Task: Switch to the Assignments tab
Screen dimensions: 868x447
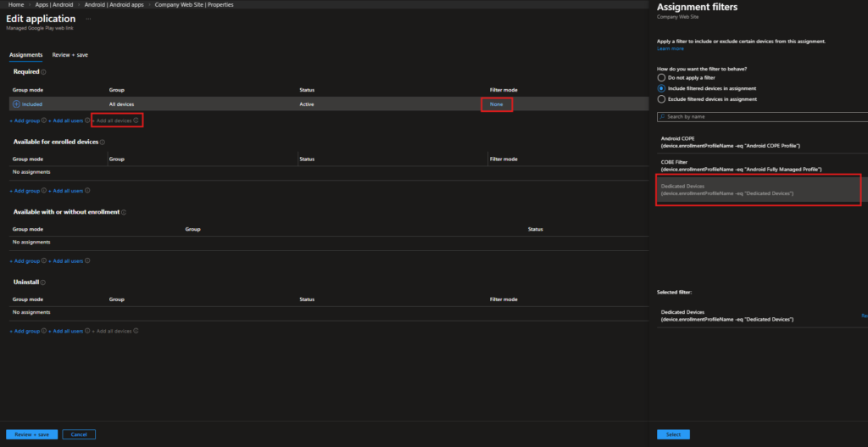Action: (x=25, y=54)
